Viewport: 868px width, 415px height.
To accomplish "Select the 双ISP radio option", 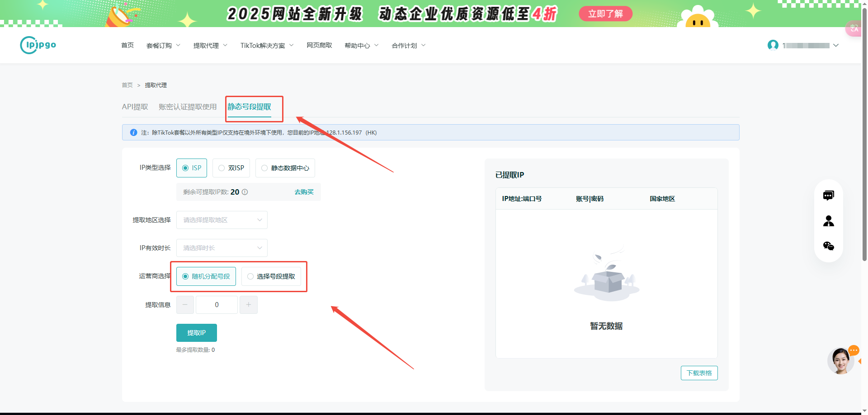I will click(231, 168).
